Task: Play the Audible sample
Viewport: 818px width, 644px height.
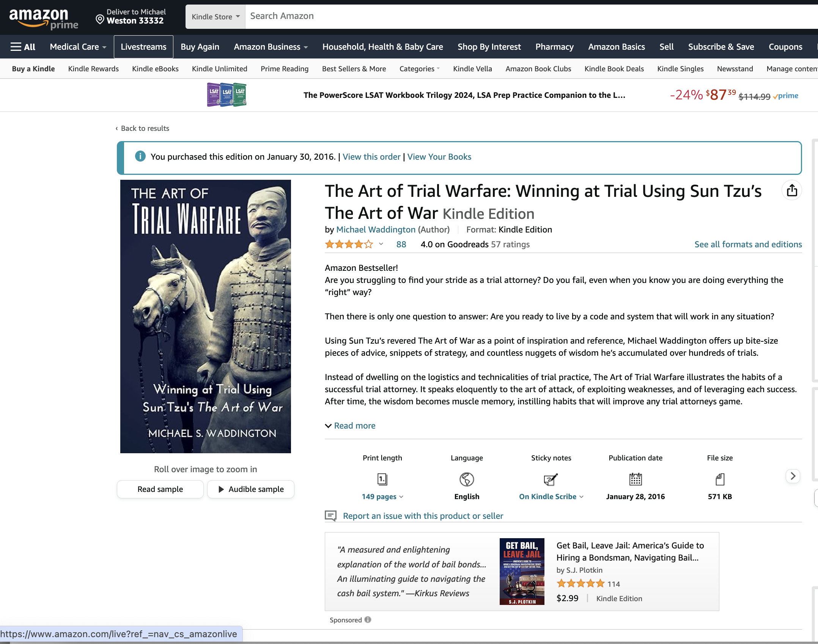Action: (x=251, y=489)
